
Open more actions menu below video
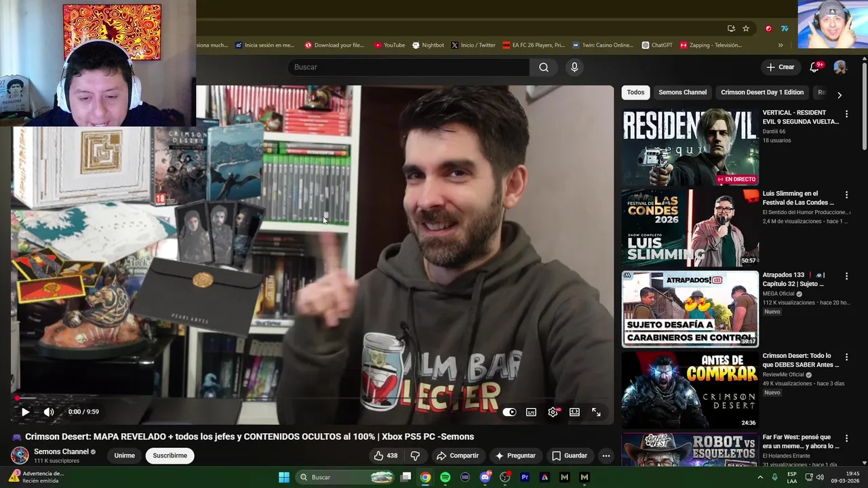[x=606, y=455]
